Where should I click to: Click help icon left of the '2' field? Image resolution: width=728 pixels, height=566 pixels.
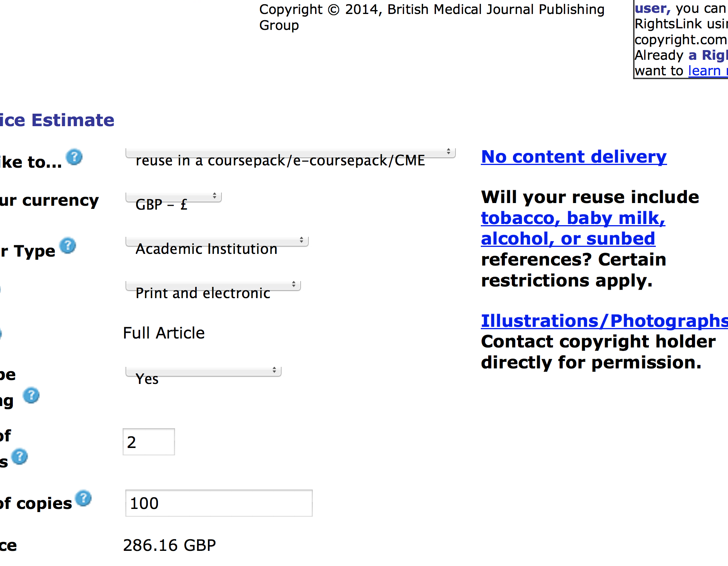tap(19, 457)
